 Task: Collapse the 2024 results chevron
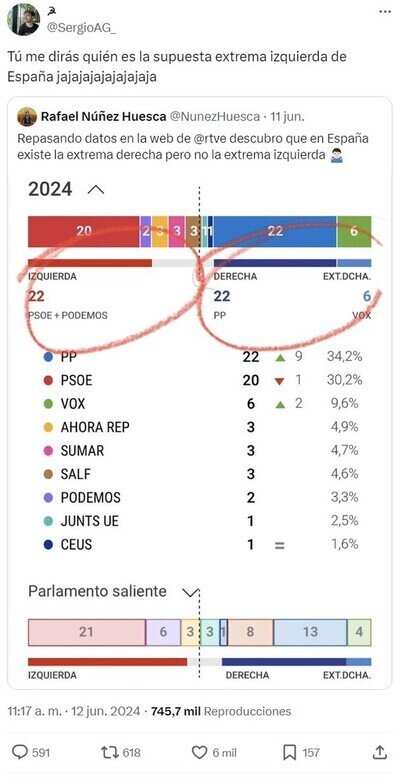[x=96, y=190]
